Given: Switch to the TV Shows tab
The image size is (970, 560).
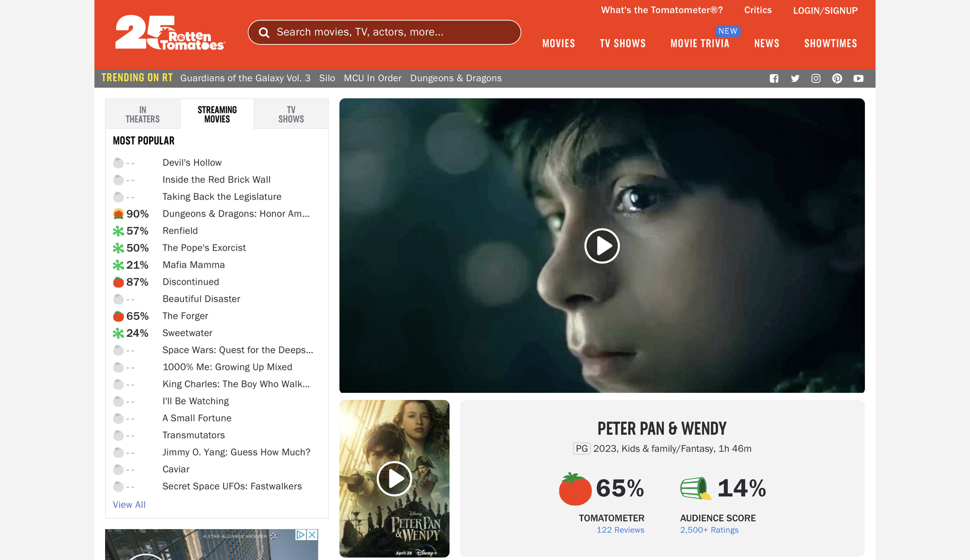Looking at the screenshot, I should [291, 114].
